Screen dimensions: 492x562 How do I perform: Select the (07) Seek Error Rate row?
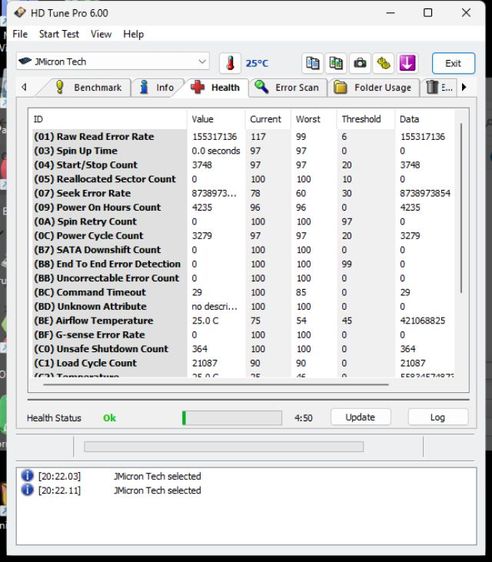pos(244,193)
